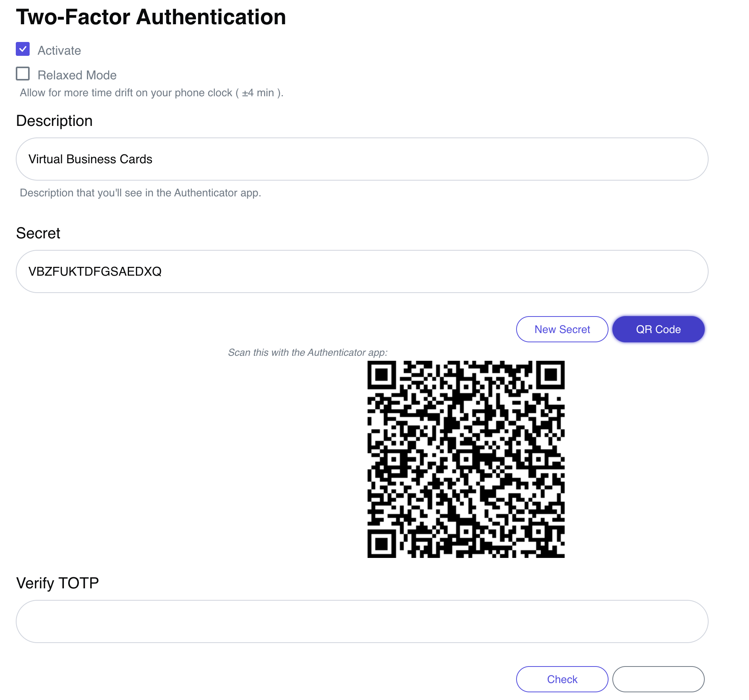Enable the Relaxed Mode checkbox
This screenshot has width=749, height=700.
point(23,74)
